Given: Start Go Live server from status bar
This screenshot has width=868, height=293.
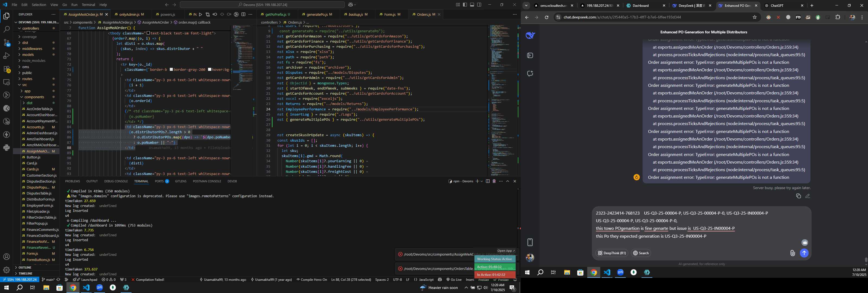Looking at the screenshot, I should (x=454, y=279).
